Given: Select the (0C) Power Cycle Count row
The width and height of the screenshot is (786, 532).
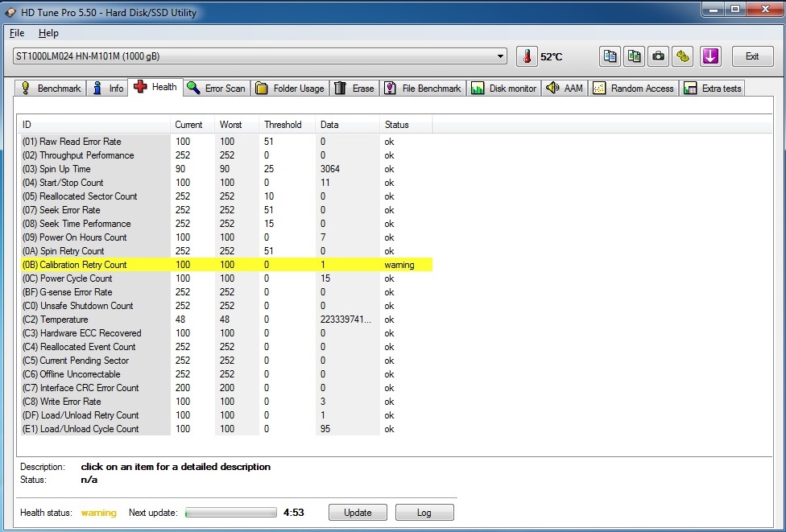Looking at the screenshot, I should [x=225, y=278].
